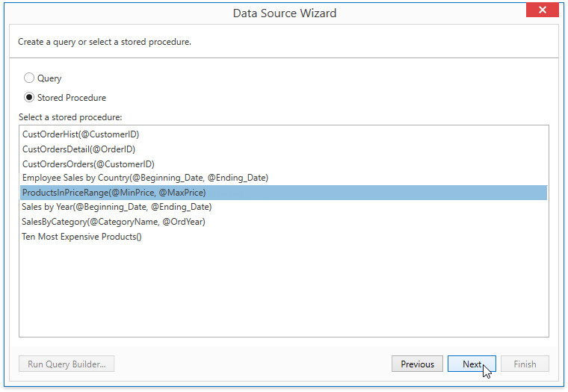Click the 'Stored Procedure' option label text

pyautogui.click(x=72, y=98)
